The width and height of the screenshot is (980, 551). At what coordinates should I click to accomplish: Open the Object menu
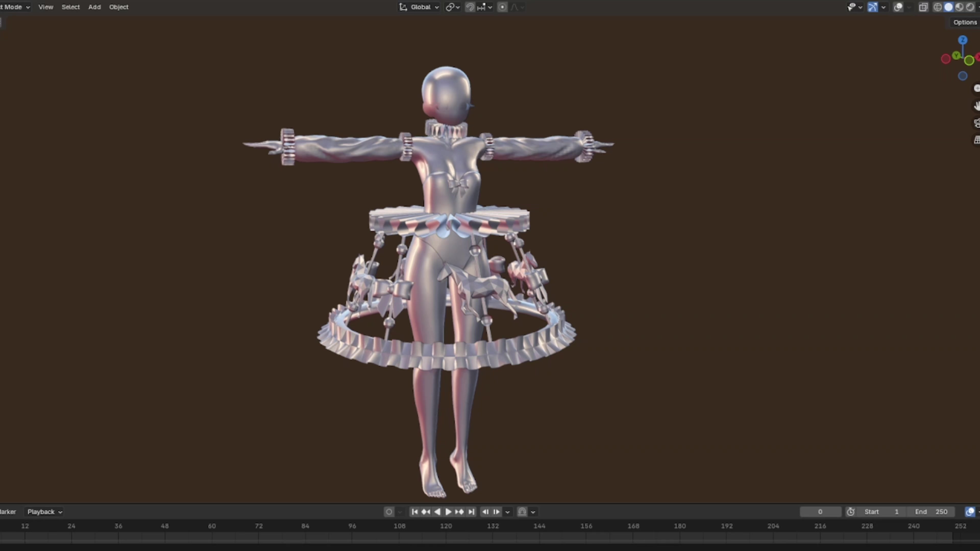coord(119,7)
